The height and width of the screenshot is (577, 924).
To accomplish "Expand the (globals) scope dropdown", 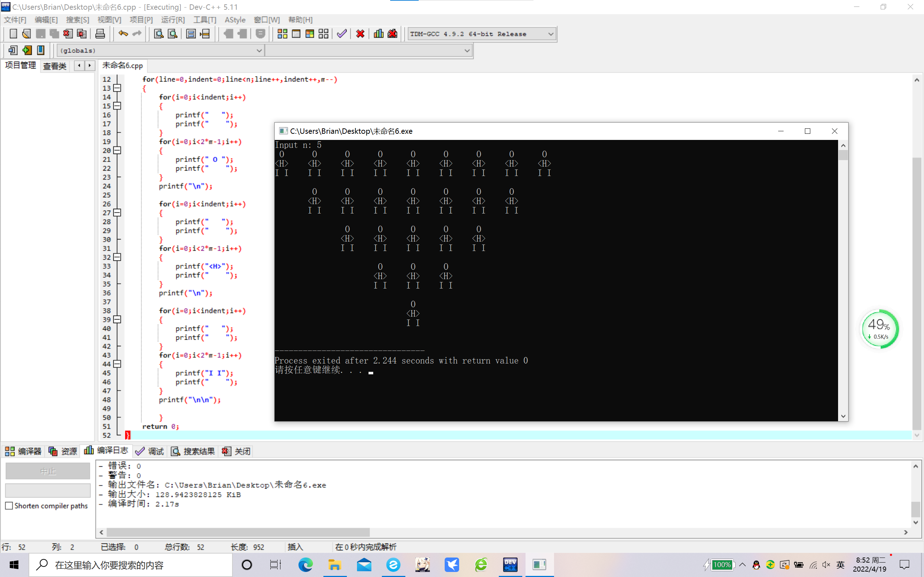I will click(259, 50).
